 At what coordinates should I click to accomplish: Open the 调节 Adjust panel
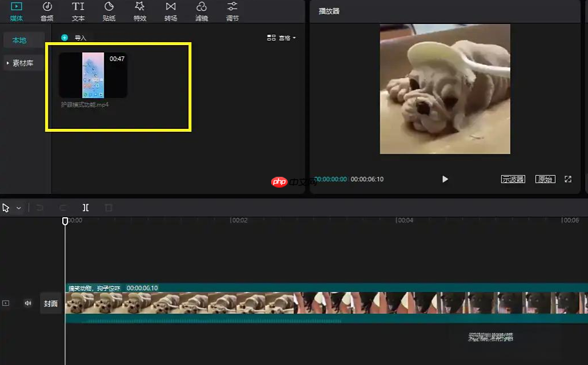(232, 11)
